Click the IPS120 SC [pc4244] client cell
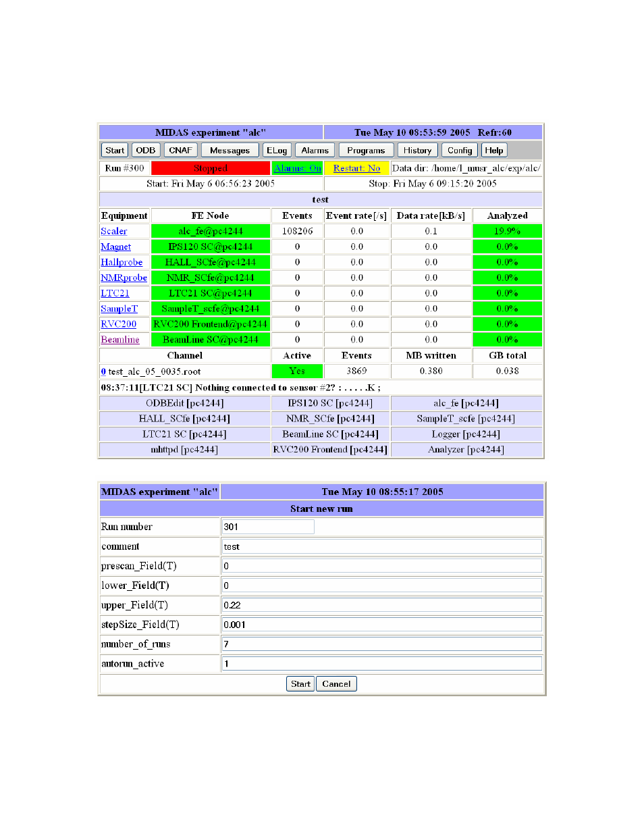Image resolution: width=644 pixels, height=834 pixels. tap(330, 403)
